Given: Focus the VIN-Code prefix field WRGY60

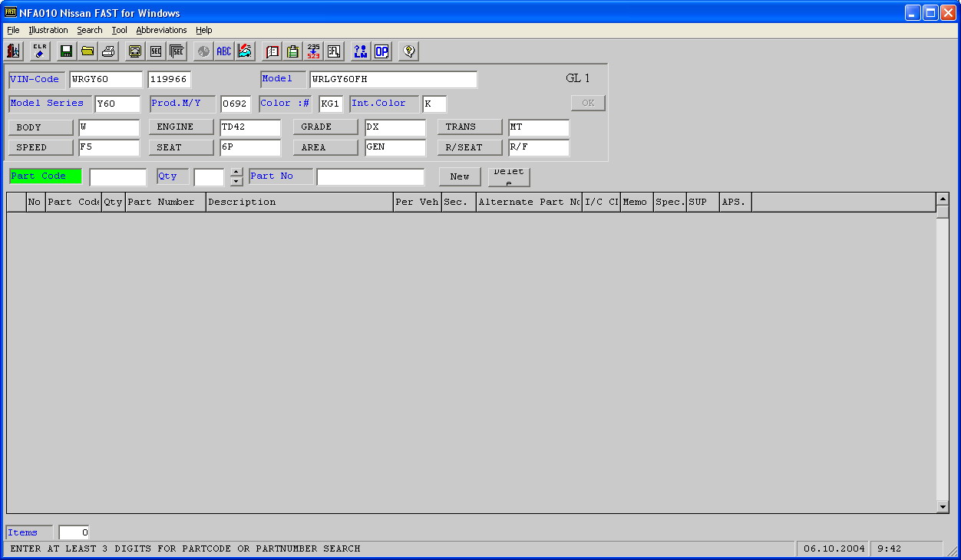Looking at the screenshot, I should tap(106, 80).
